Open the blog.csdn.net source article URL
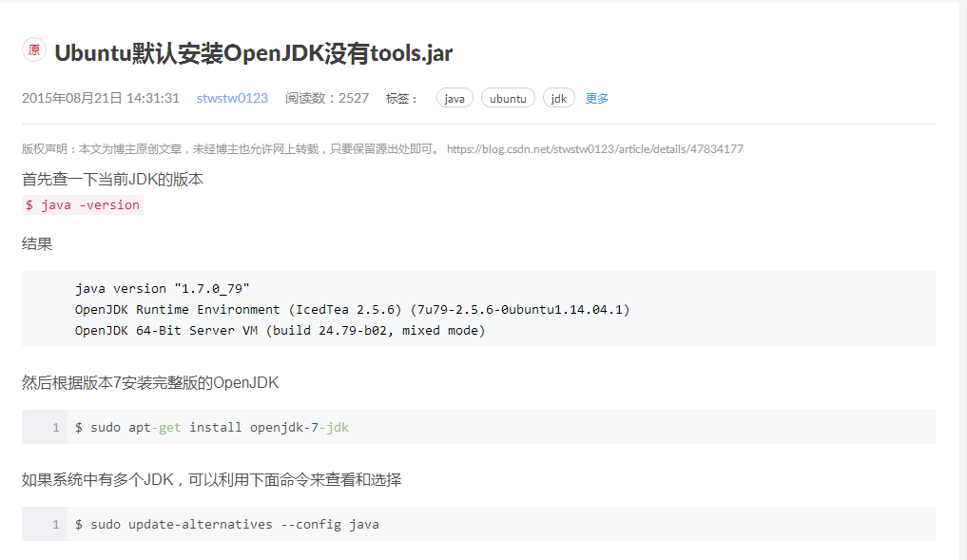 (x=594, y=148)
